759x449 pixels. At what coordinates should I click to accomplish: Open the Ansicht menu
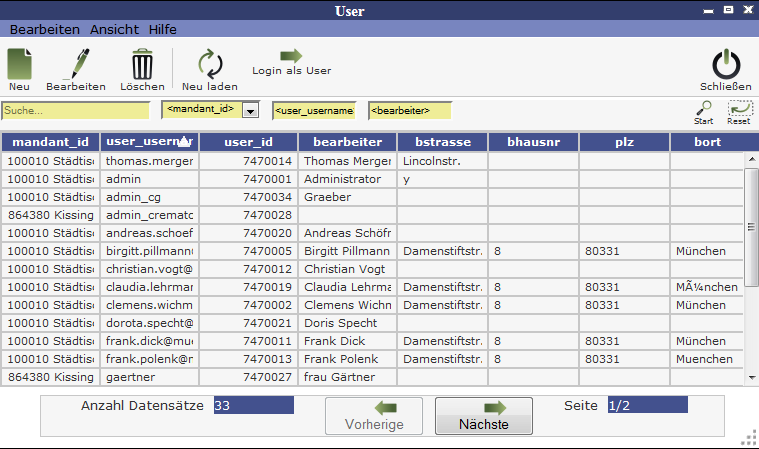(x=114, y=30)
